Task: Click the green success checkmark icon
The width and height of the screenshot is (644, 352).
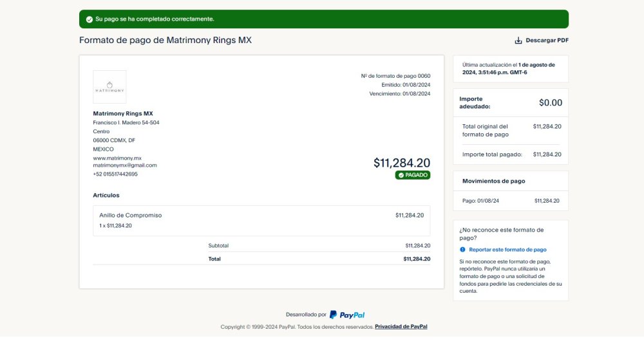Action: pos(89,19)
